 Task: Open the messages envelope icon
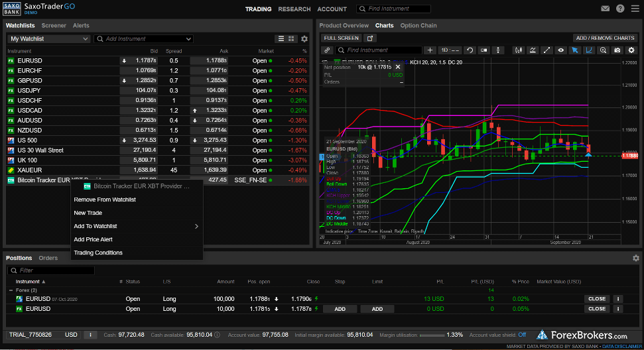605,9
